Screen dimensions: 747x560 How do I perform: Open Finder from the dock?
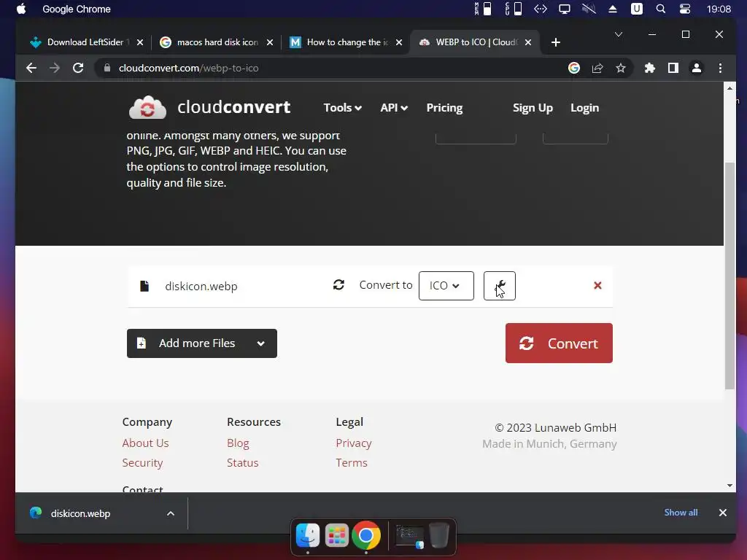tap(308, 535)
